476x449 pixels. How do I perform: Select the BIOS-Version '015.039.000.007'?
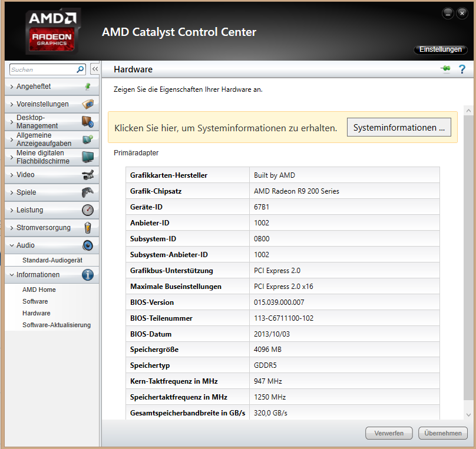click(279, 302)
